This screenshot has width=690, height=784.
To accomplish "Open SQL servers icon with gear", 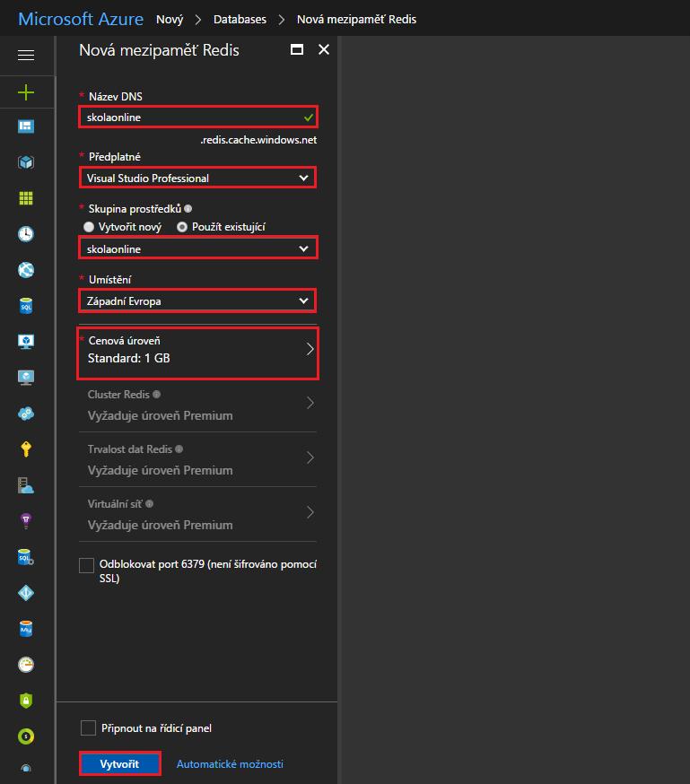I will pos(26,557).
